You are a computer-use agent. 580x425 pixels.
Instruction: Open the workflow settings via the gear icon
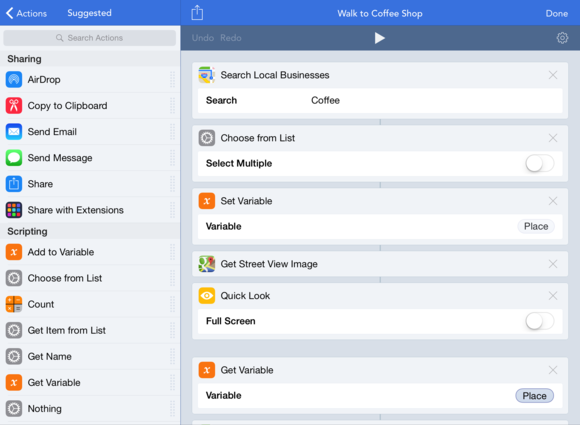pyautogui.click(x=562, y=38)
